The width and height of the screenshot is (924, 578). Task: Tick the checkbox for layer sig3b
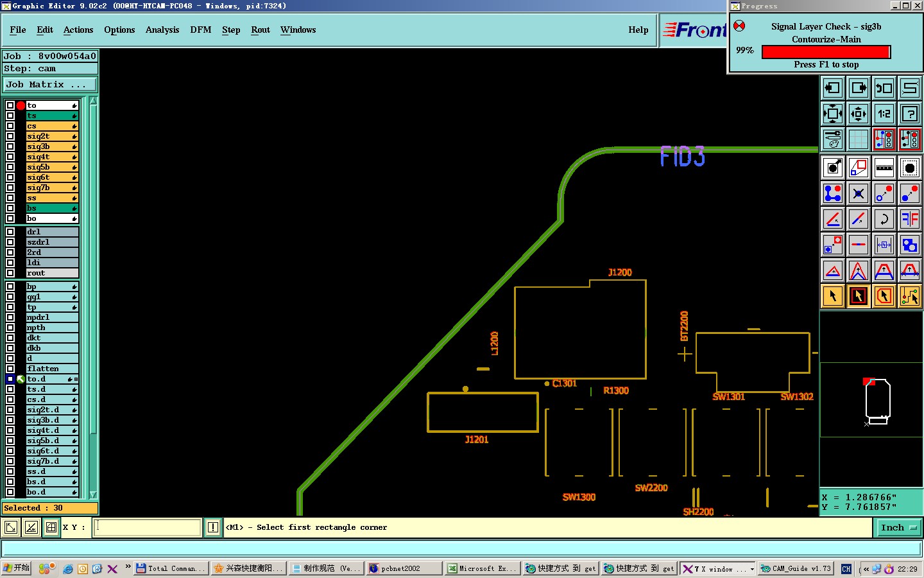pyautogui.click(x=10, y=146)
